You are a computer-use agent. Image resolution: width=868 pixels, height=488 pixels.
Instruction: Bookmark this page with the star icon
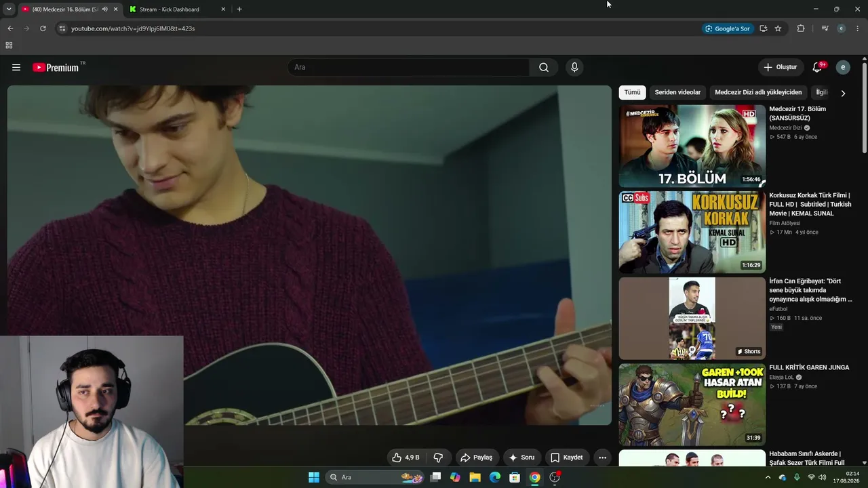(x=778, y=28)
